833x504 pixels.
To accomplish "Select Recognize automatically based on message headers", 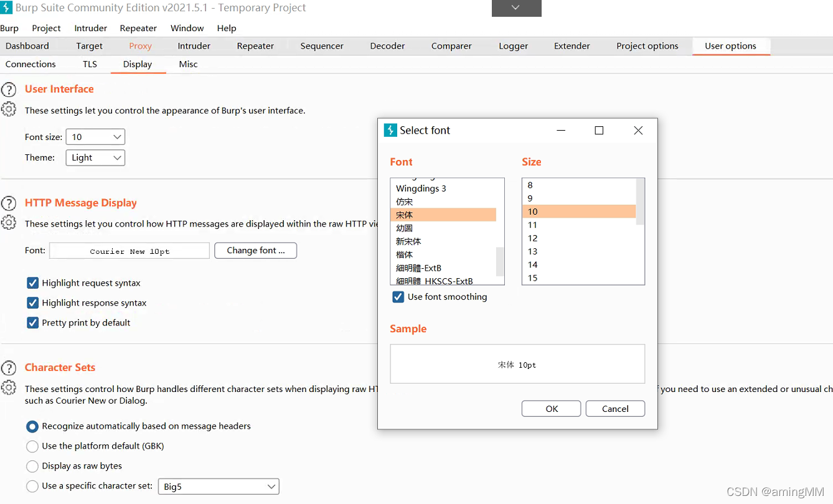I will tap(32, 426).
